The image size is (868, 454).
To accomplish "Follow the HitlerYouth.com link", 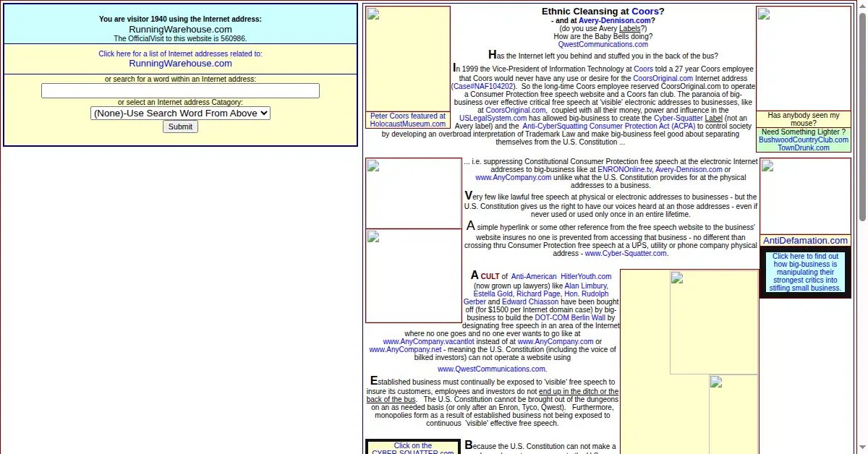I will [586, 276].
